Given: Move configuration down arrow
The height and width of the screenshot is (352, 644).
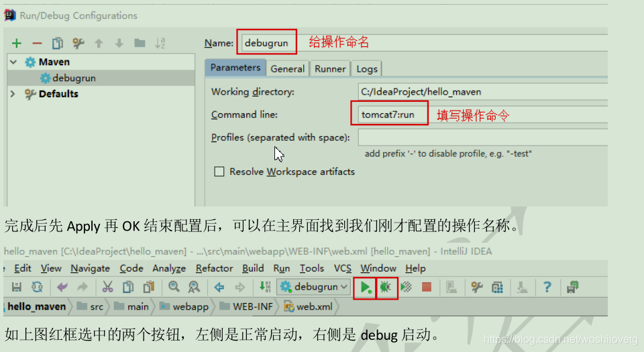Looking at the screenshot, I should click(x=119, y=43).
